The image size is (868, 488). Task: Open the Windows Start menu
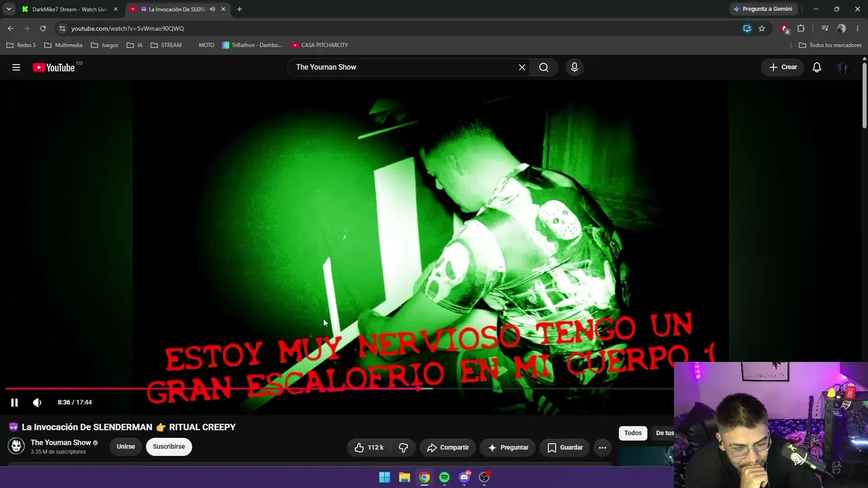tap(384, 477)
